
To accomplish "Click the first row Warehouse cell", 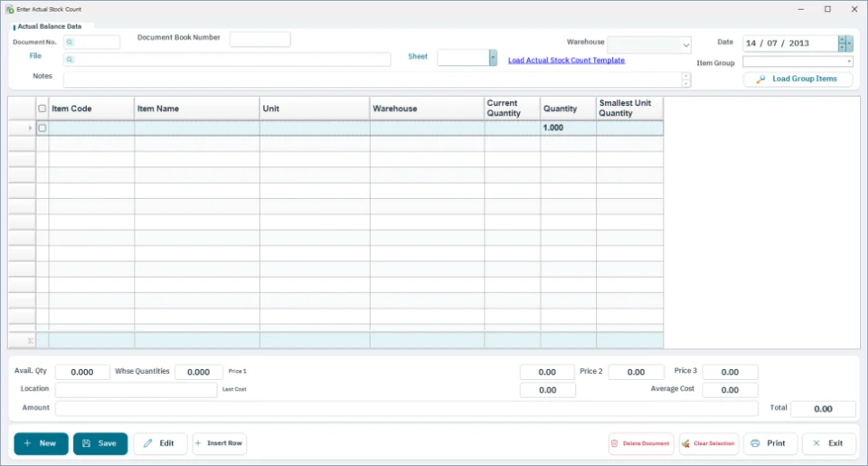I will 428,128.
